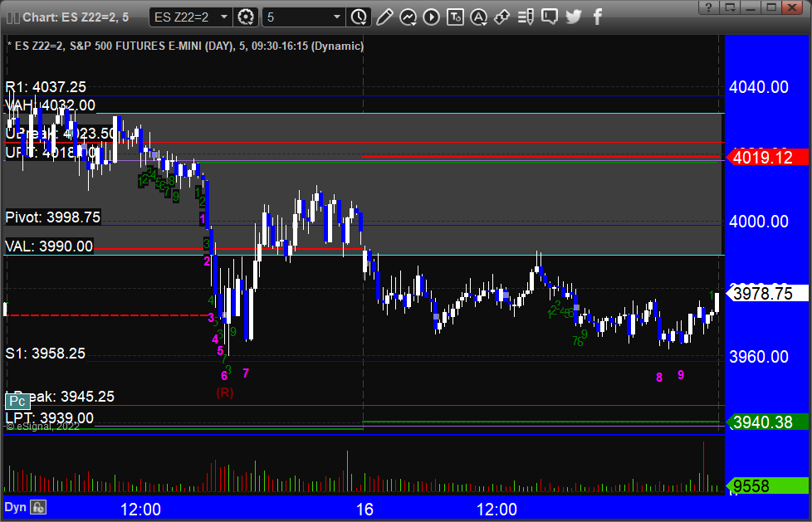This screenshot has width=812, height=522.
Task: Minimize the chart window
Action: (751, 7)
